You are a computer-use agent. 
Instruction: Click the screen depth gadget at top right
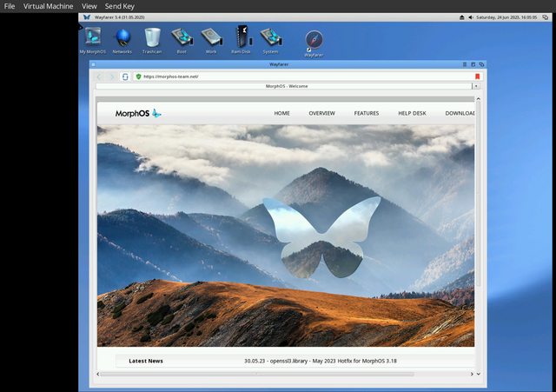[x=546, y=17]
